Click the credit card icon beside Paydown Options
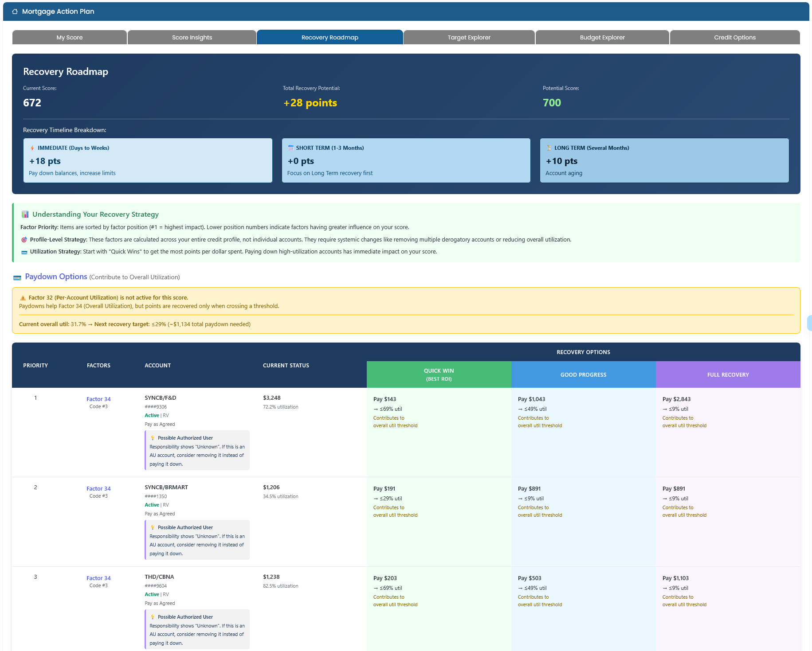The width and height of the screenshot is (812, 651). pos(17,277)
